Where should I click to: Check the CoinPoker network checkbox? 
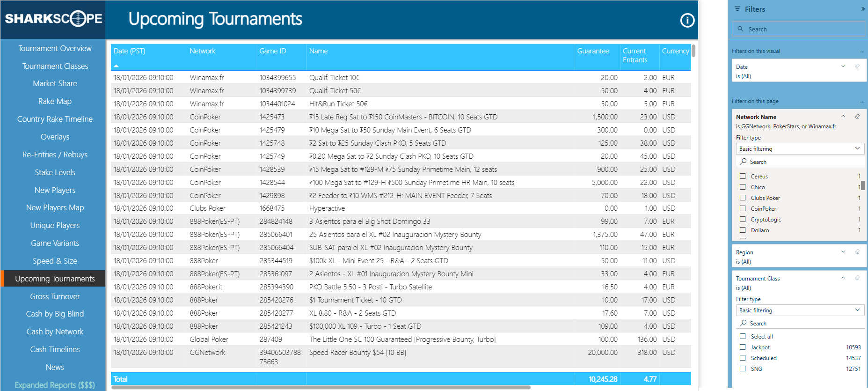coord(743,209)
